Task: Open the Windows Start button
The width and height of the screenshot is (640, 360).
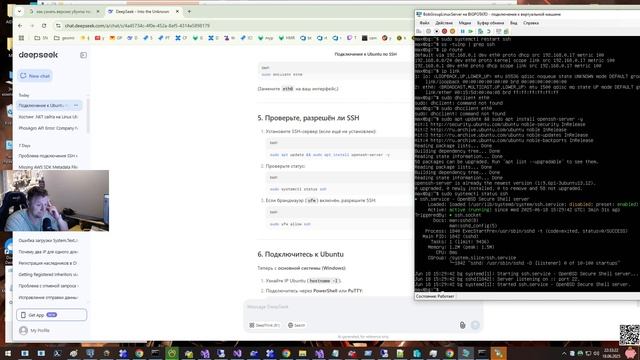Action: click(x=8, y=353)
